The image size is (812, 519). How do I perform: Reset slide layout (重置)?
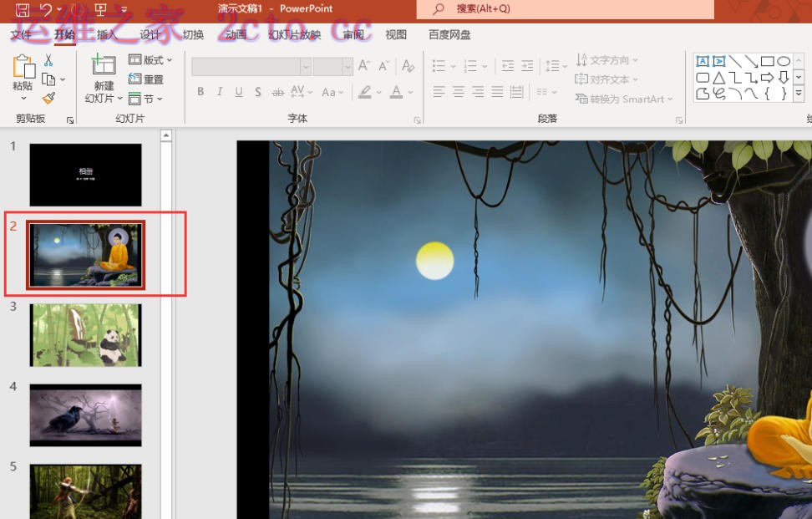(146, 79)
